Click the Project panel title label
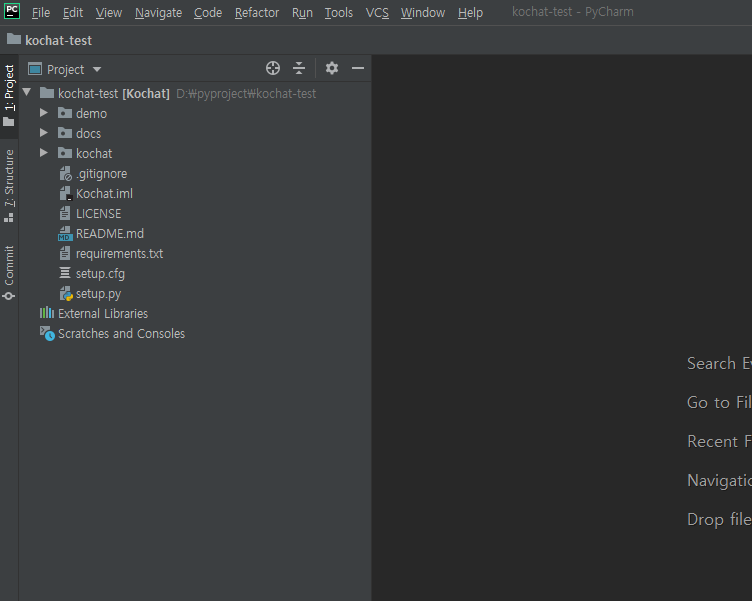The image size is (752, 601). pos(65,70)
